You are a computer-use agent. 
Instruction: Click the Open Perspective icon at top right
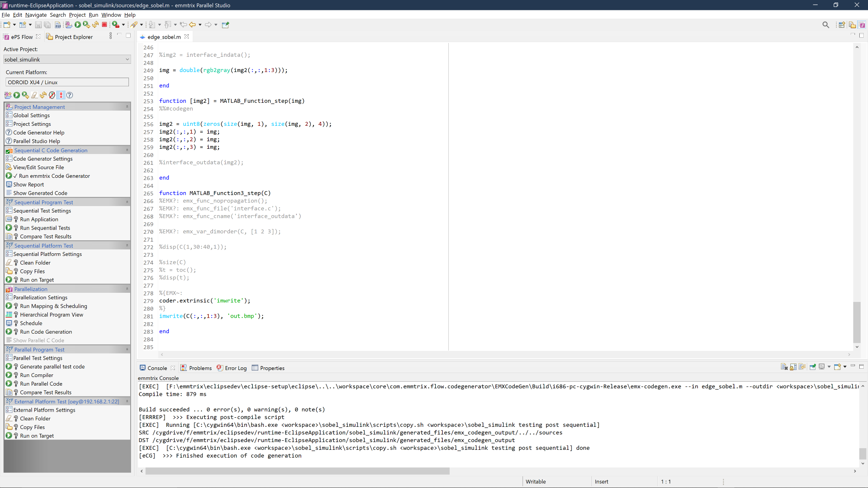coord(842,25)
